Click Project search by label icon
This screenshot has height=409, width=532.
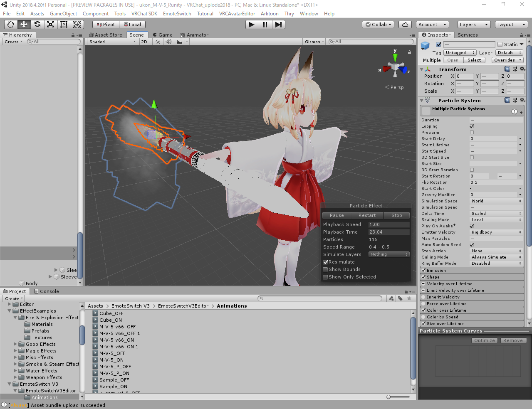pos(400,298)
